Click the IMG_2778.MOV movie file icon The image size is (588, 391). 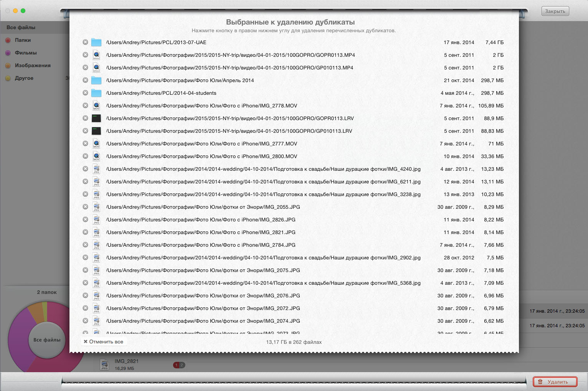(96, 106)
